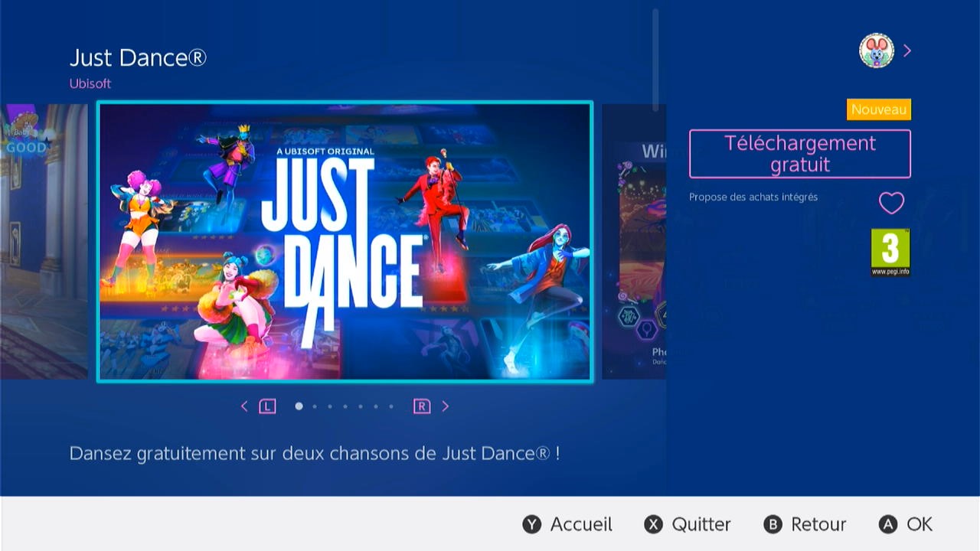The width and height of the screenshot is (980, 551).
Task: Click the B Retour back button
Action: click(805, 524)
